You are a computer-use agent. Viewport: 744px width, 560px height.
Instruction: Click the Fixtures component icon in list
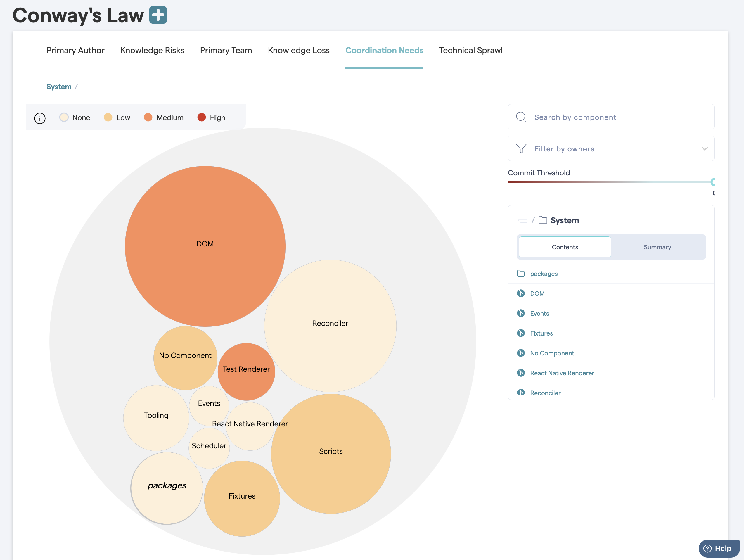tap(521, 333)
